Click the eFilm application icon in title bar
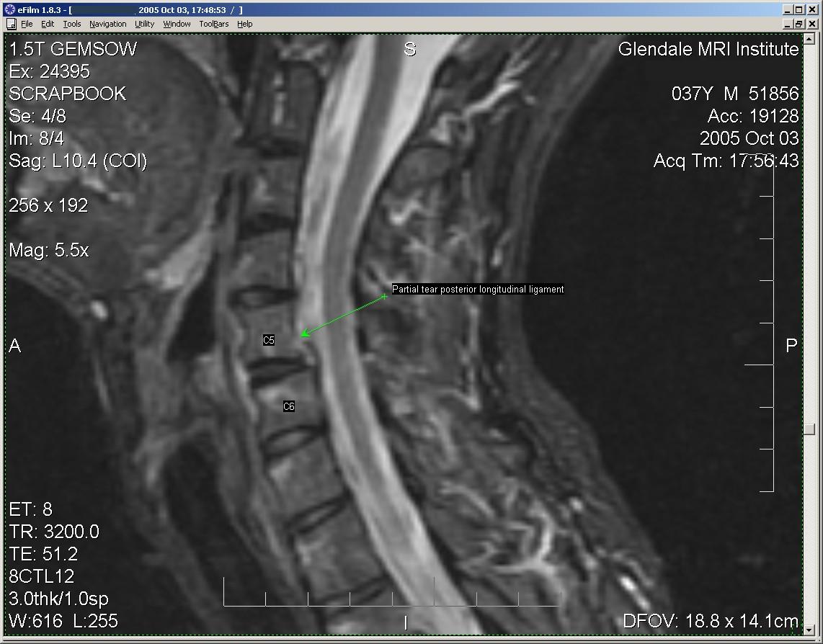The width and height of the screenshot is (823, 644). [9, 10]
